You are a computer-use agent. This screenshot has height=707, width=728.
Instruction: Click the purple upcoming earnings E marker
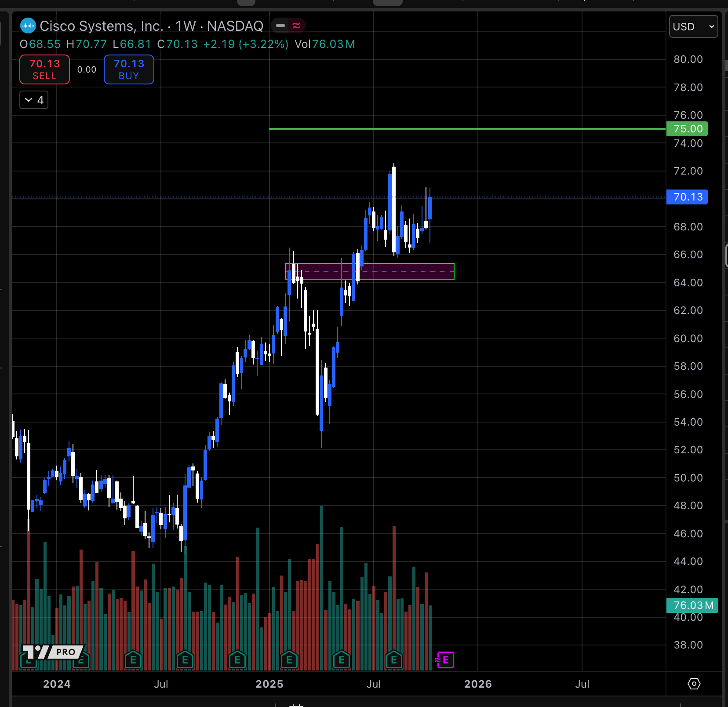click(x=445, y=660)
